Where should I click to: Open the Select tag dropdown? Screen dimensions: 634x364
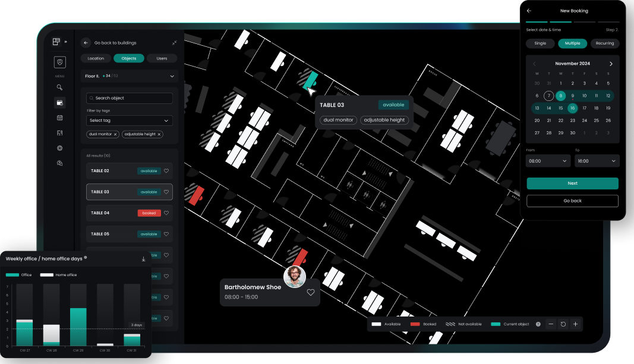coord(130,121)
